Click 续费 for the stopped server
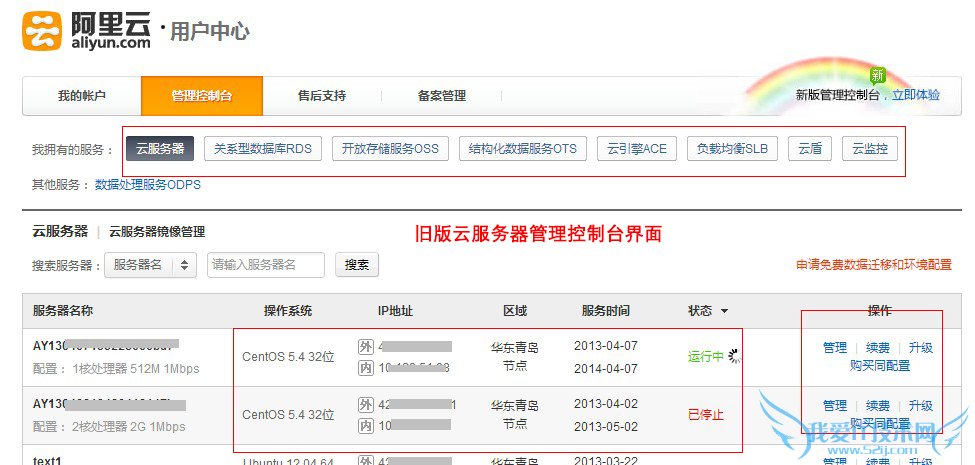 pyautogui.click(x=878, y=405)
